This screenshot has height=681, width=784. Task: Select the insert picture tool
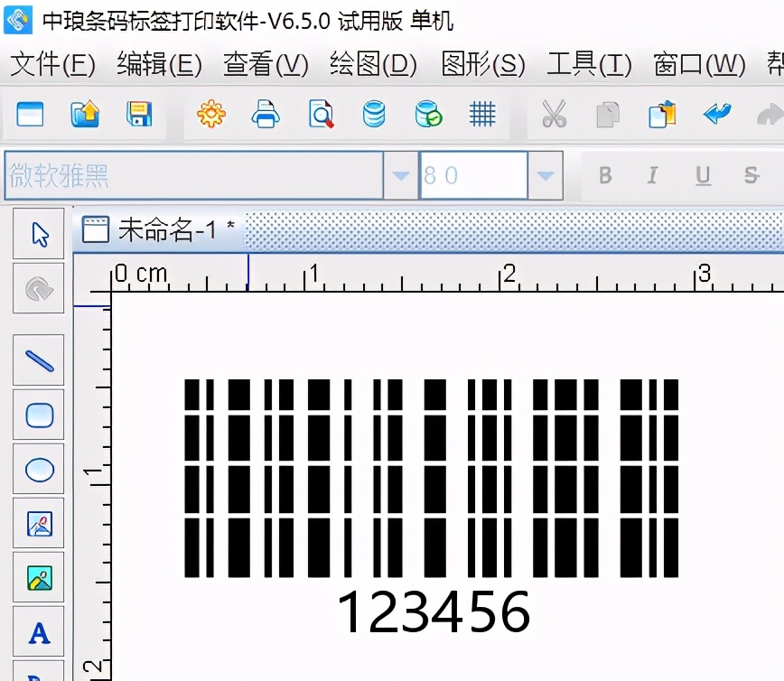click(39, 577)
